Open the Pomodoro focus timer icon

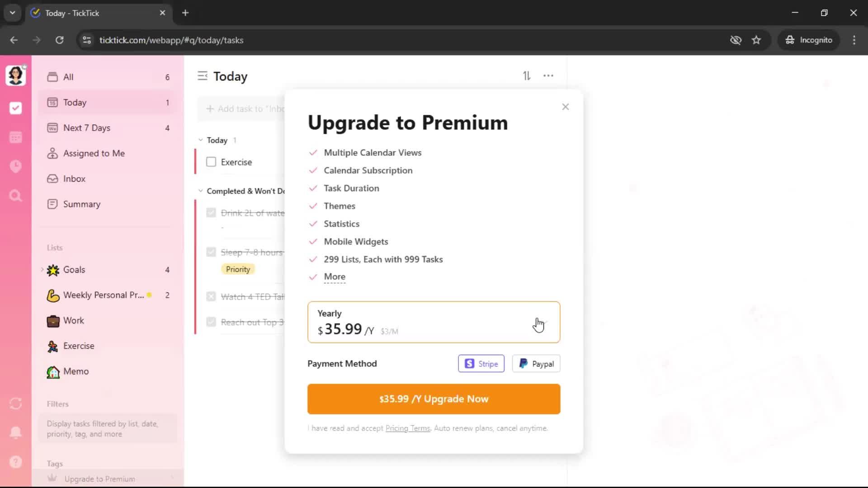pos(16,166)
